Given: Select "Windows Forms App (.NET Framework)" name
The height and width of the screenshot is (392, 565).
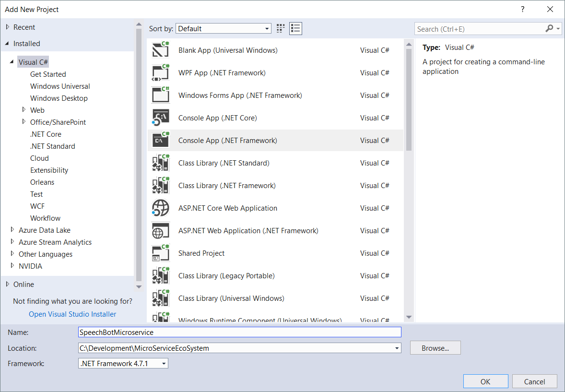Looking at the screenshot, I should click(240, 95).
